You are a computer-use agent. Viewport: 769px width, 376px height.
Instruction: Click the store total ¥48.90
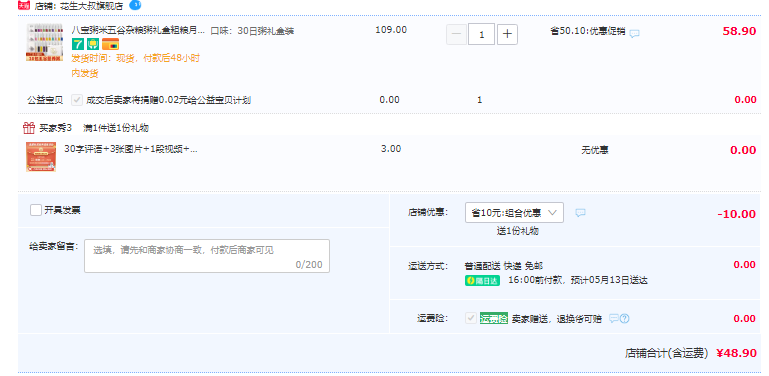pos(736,353)
